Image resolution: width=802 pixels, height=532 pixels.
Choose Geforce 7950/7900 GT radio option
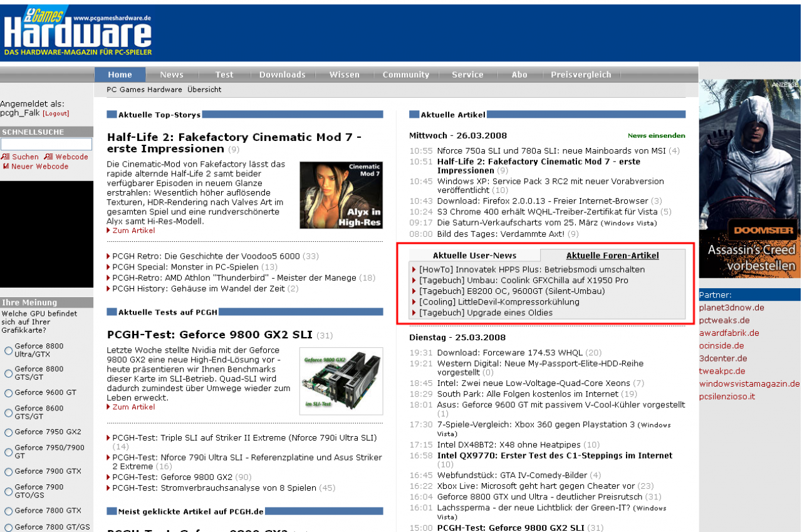tap(9, 452)
